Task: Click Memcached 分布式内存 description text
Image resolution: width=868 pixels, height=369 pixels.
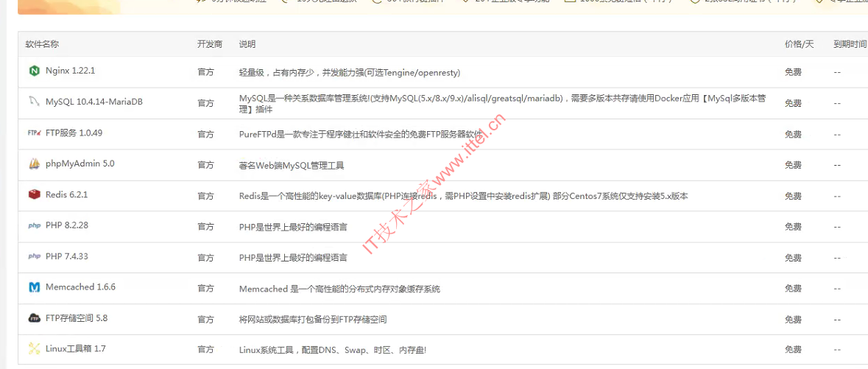Action: click(340, 289)
